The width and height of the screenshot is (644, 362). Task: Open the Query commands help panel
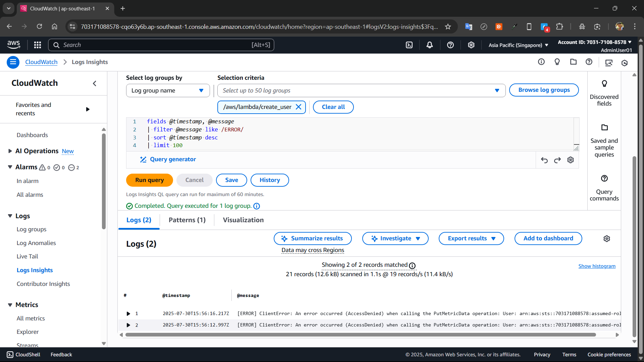coord(604,188)
